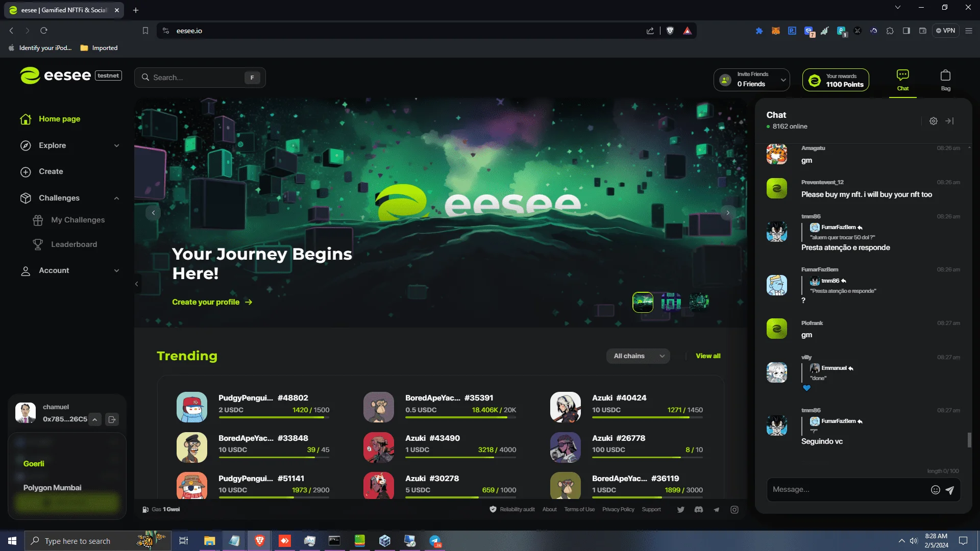Select the third banner slide thumbnail
The width and height of the screenshot is (980, 551).
pos(699,302)
